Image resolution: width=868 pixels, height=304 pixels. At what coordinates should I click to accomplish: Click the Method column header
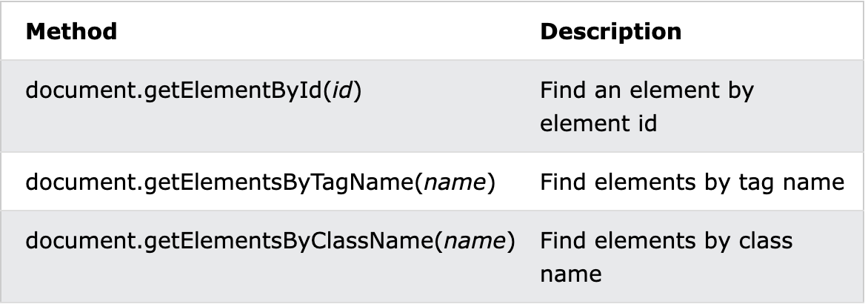71,32
